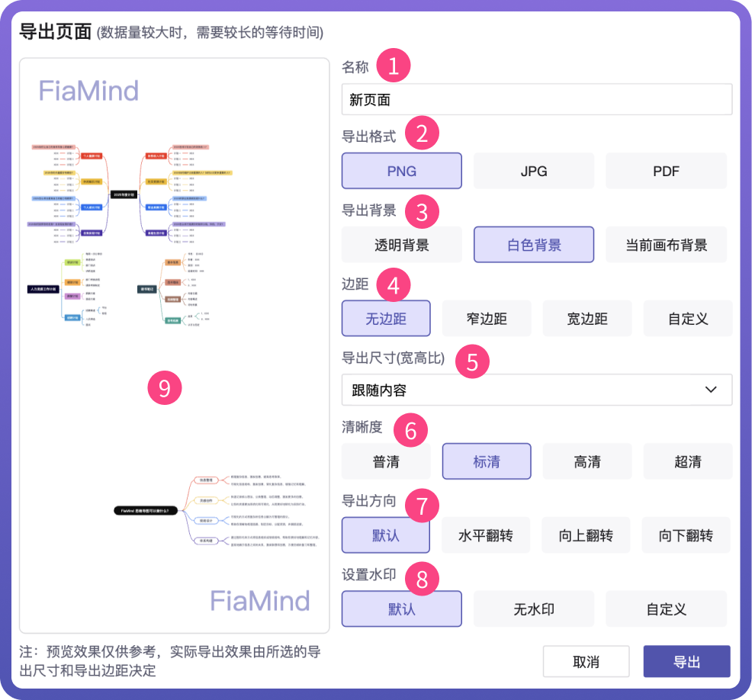
Task: Choose 透明背景 transparent background option
Action: coord(401,245)
